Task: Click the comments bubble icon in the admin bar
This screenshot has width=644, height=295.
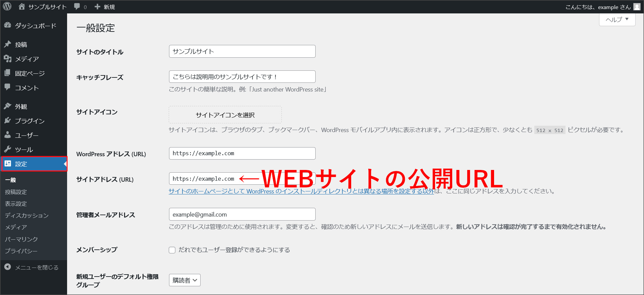Action: coord(77,6)
